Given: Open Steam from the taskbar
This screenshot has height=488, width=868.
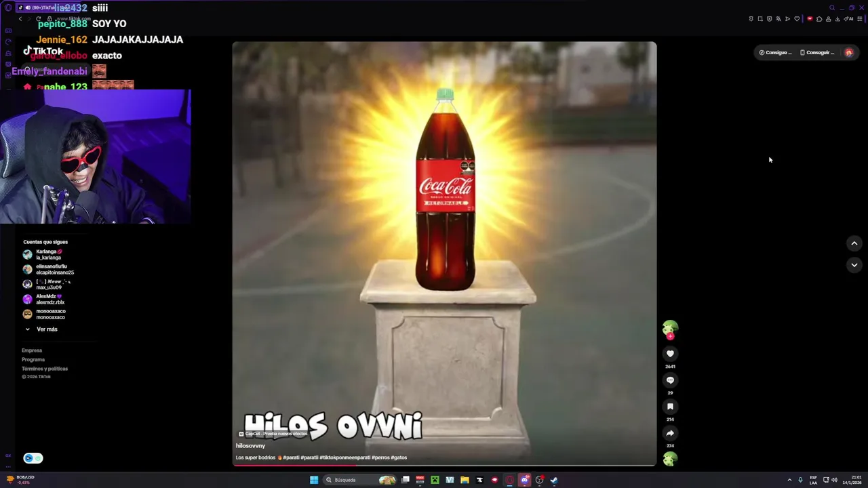Looking at the screenshot, I should click(x=554, y=480).
